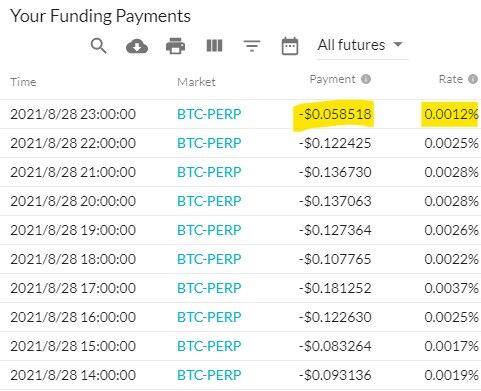Sort by the Time column header

click(x=23, y=82)
